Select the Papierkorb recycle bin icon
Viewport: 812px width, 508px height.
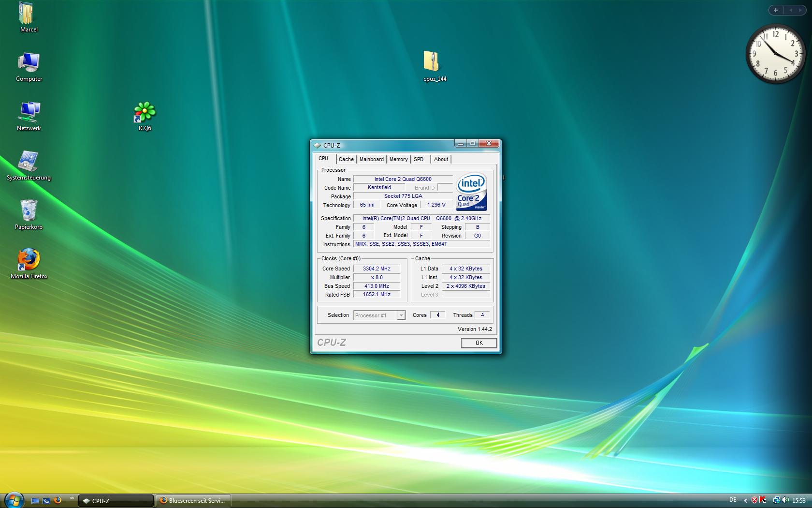point(29,210)
